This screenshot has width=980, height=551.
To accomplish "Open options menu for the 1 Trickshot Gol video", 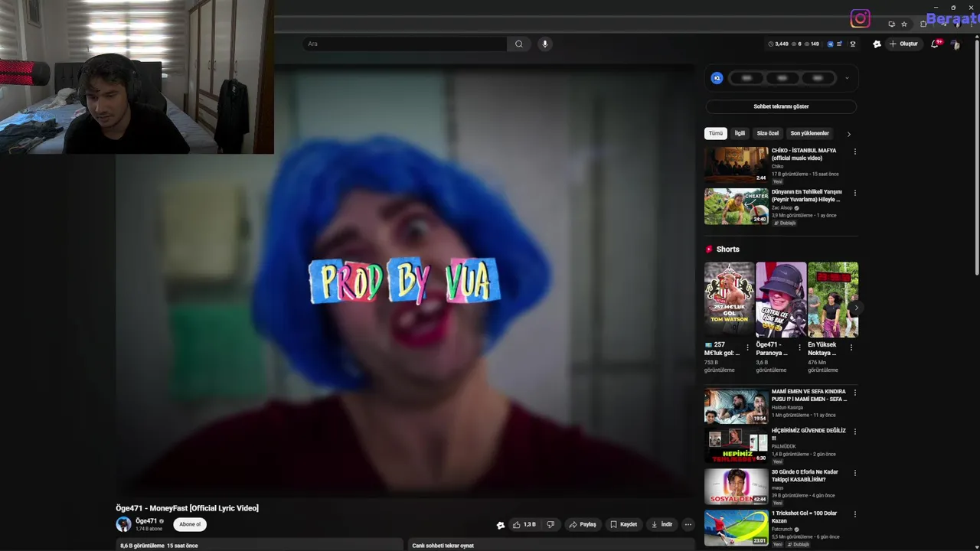I will (854, 514).
